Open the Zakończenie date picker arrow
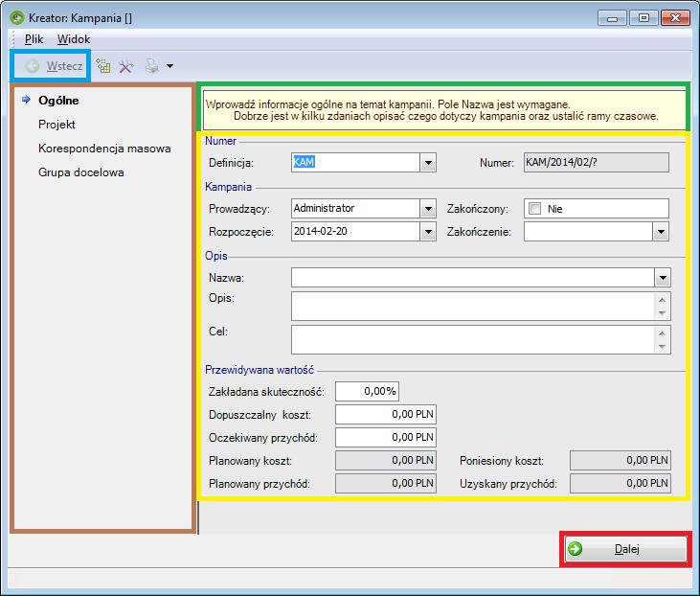This screenshot has width=700, height=596. (661, 232)
